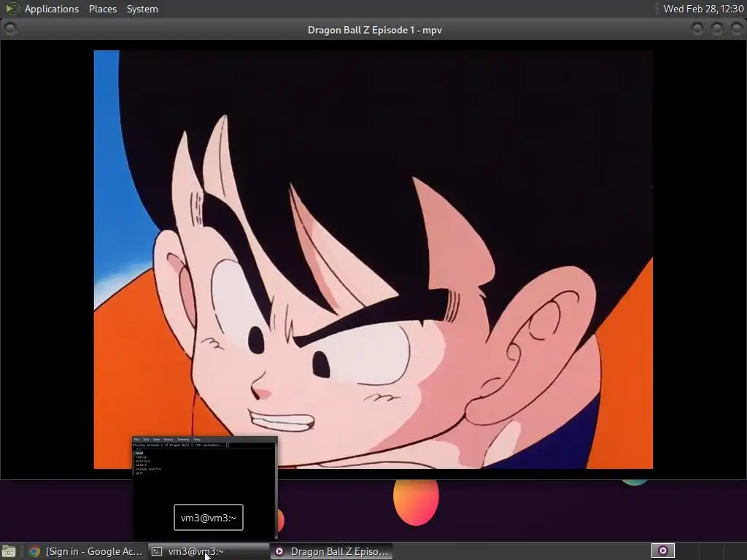Switch to the vm3@vm3:~ terminal task

(x=209, y=551)
